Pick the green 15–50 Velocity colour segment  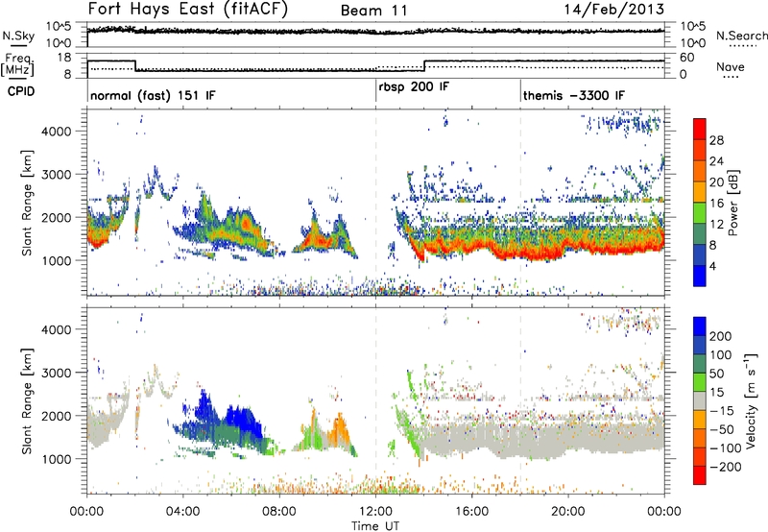(x=700, y=382)
